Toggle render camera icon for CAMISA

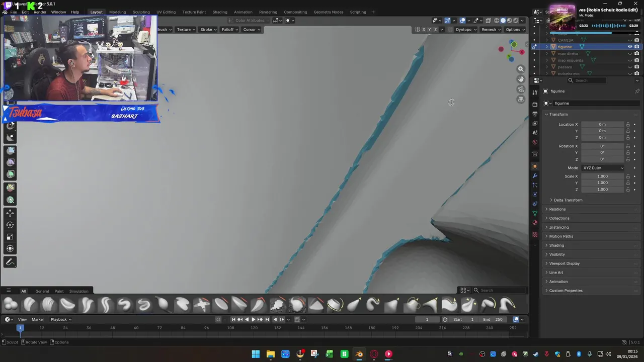point(637,40)
